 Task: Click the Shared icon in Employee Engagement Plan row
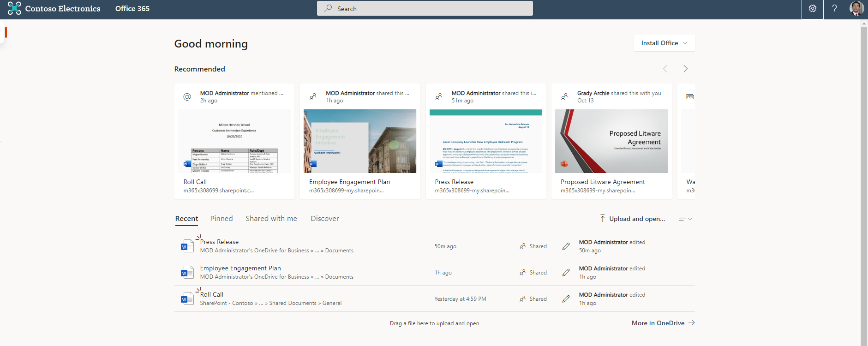(522, 273)
